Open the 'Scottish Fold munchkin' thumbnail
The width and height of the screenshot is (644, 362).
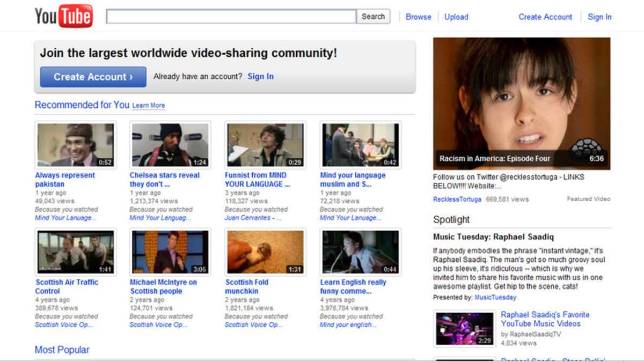(x=265, y=252)
